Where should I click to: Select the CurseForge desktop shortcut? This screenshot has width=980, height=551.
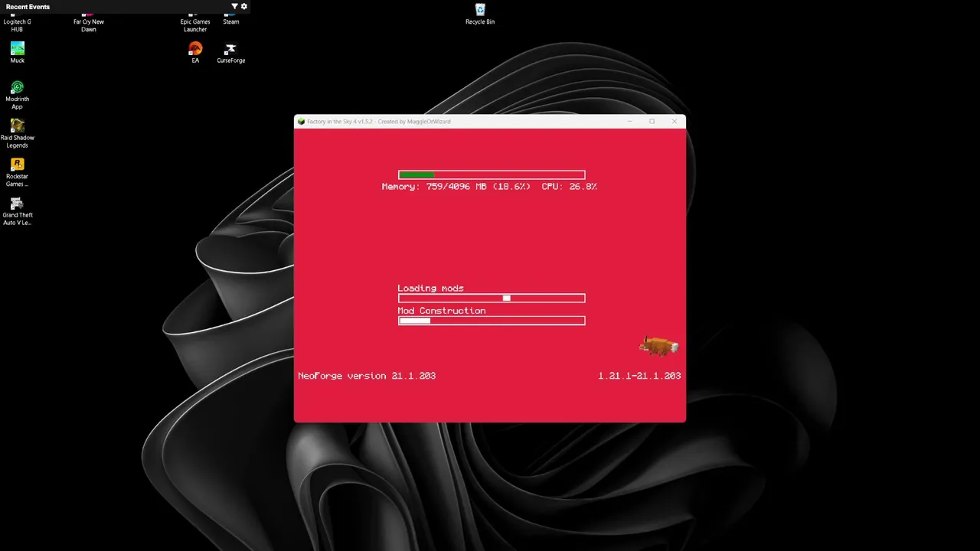(x=230, y=53)
